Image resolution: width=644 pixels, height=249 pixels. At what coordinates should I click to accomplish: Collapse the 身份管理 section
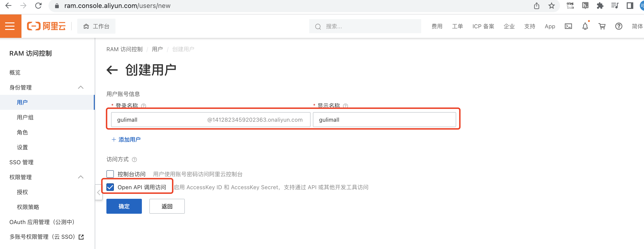click(x=80, y=87)
